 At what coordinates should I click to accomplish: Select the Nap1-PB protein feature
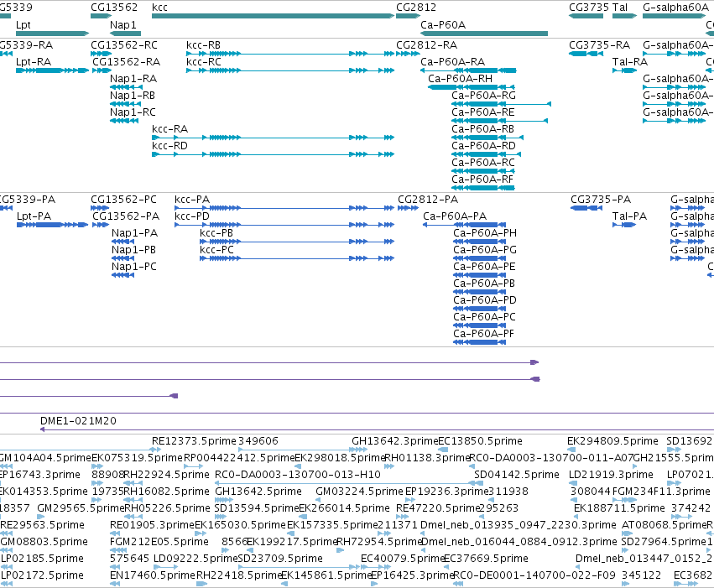(123, 258)
